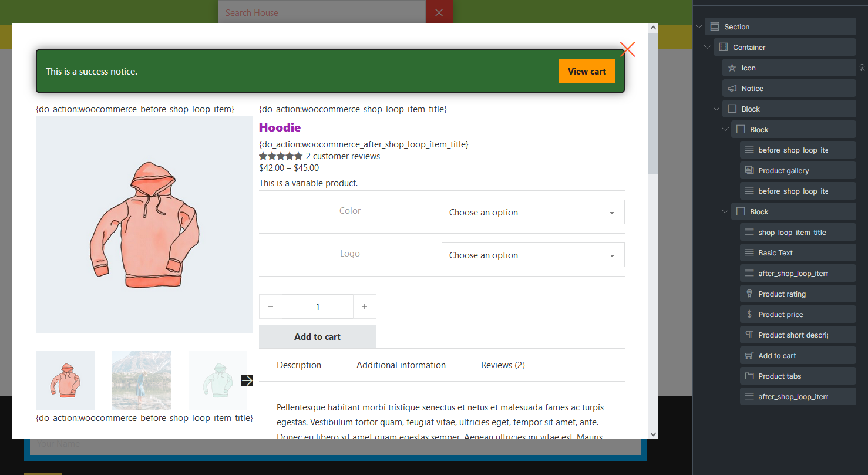Select the Notice megaphone icon in structure
The height and width of the screenshot is (475, 868).
[x=732, y=89]
